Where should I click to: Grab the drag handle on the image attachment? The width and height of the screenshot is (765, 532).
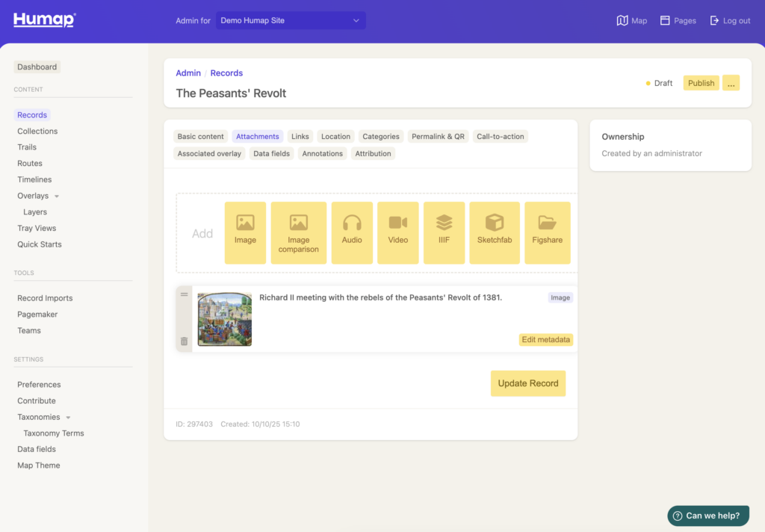(184, 294)
